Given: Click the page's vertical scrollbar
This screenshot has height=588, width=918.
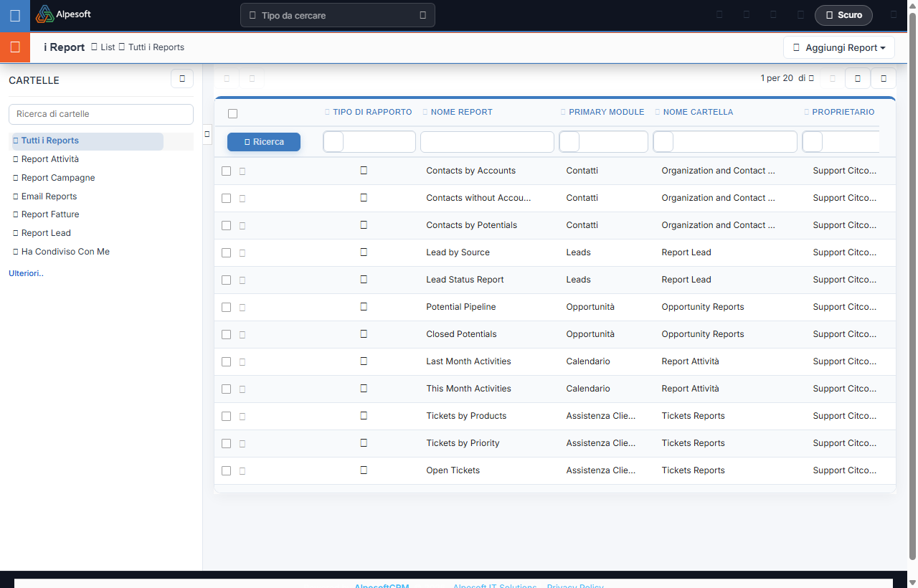Looking at the screenshot, I should [x=912, y=285].
